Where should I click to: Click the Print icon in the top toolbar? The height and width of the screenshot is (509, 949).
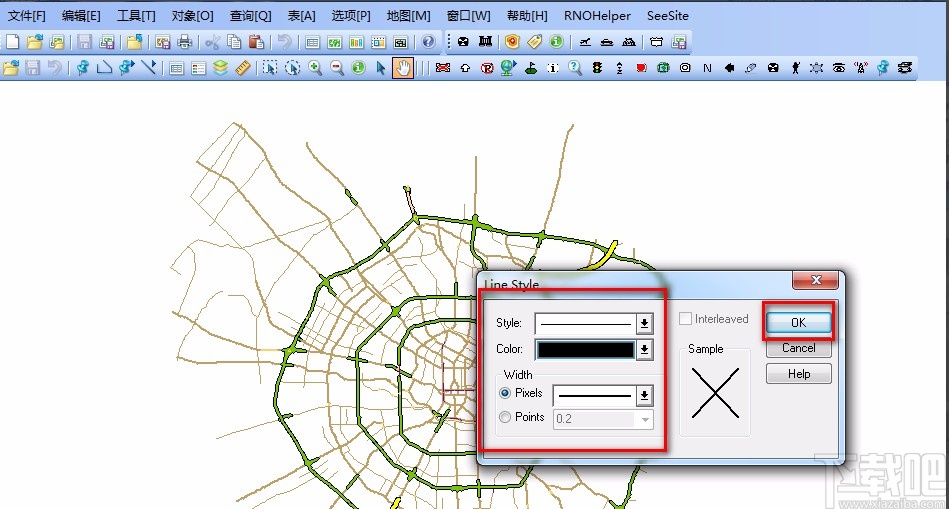185,42
